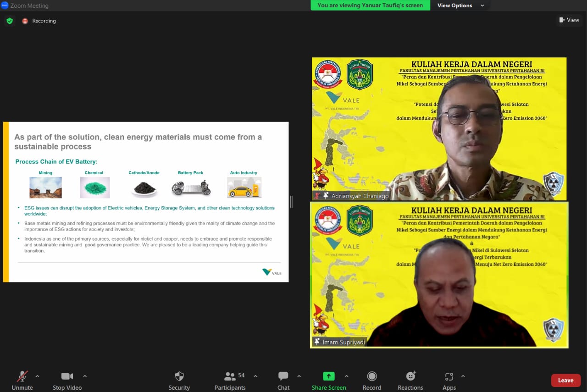This screenshot has height=392, width=587.
Task: Open View Options dropdown
Action: 460,6
